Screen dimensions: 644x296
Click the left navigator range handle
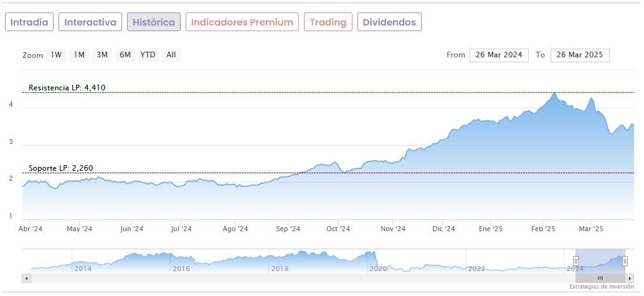(575, 261)
